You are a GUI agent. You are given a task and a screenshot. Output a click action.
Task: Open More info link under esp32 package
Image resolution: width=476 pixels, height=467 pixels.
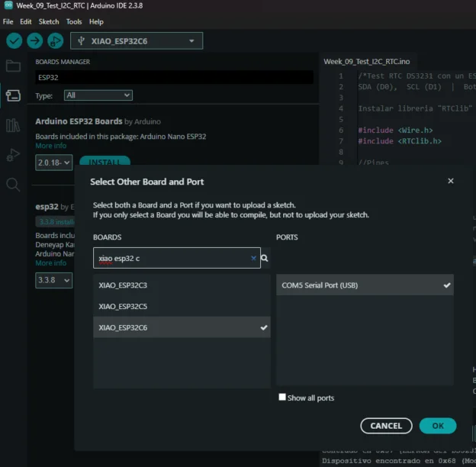tap(50, 263)
